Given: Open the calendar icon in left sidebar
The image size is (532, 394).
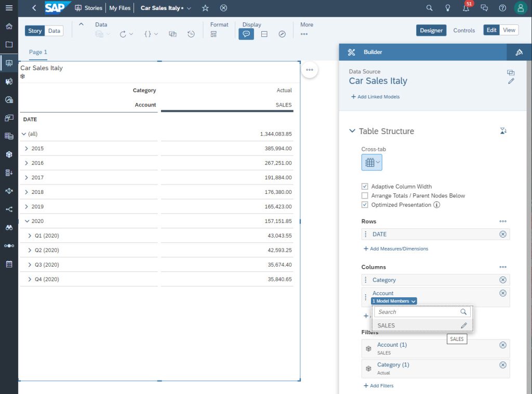Looking at the screenshot, I should point(9,264).
